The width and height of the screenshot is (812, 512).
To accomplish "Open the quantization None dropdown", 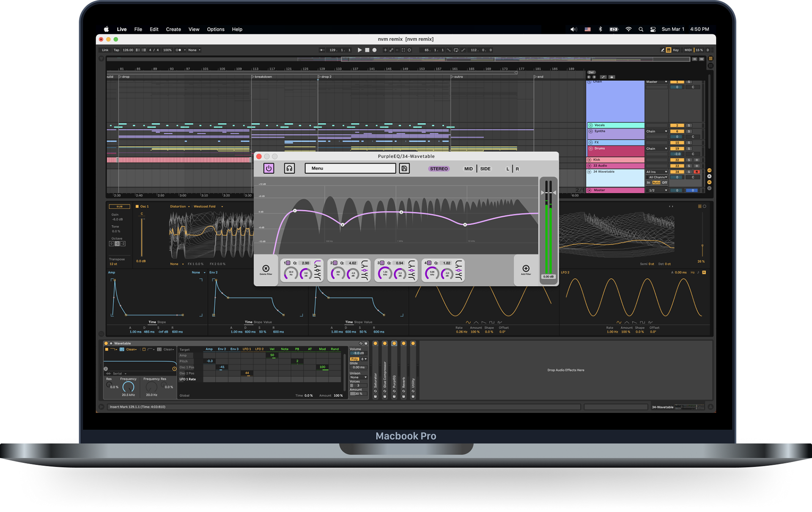I will pyautogui.click(x=194, y=50).
